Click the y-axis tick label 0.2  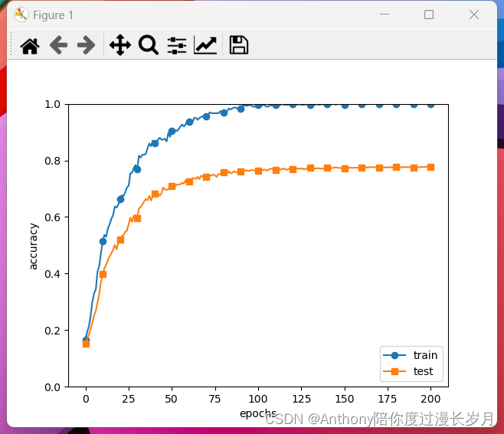(52, 331)
